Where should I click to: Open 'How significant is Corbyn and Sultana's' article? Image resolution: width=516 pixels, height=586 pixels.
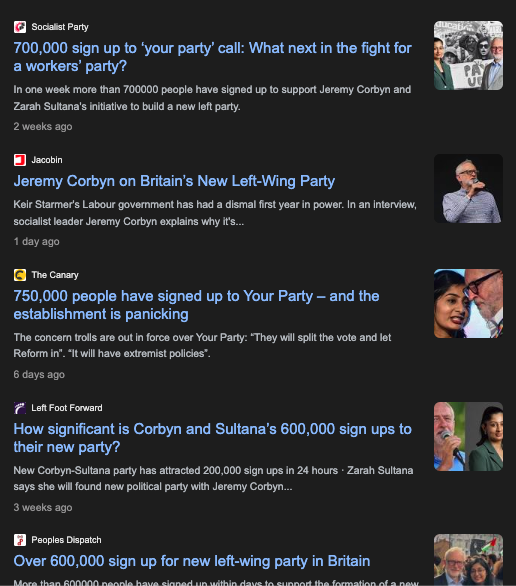213,438
